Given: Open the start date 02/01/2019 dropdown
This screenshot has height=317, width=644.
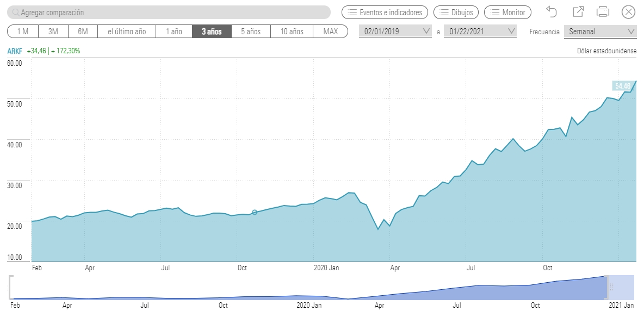Looking at the screenshot, I should click(395, 31).
